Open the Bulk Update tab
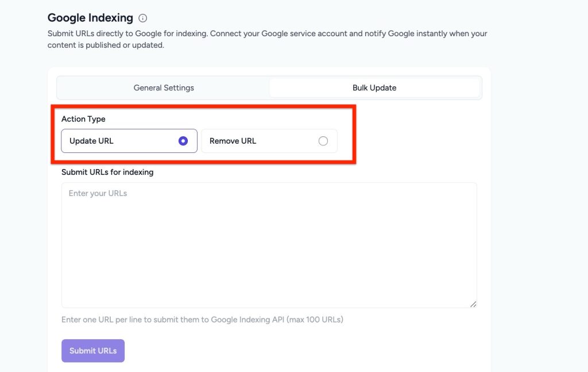Screen dimensions: 588x372 coord(374,88)
